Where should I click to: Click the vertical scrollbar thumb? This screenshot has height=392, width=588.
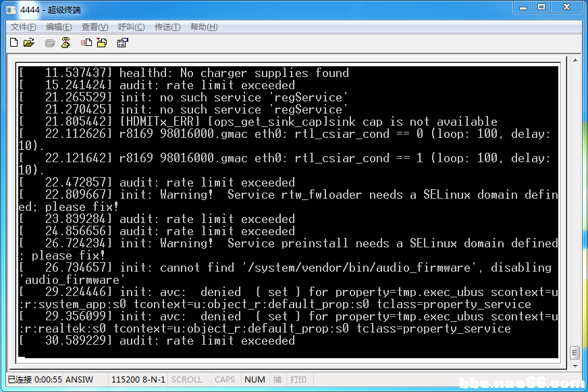point(575,353)
